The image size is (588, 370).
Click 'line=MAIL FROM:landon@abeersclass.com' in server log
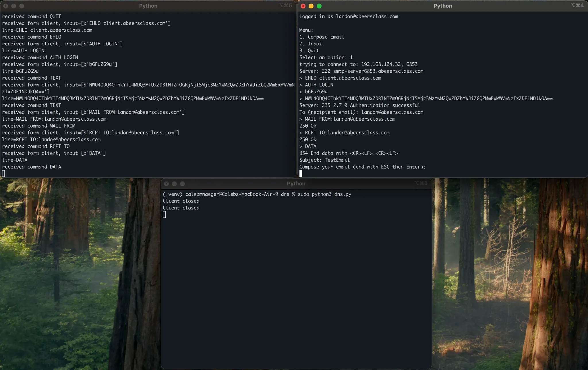tap(54, 119)
